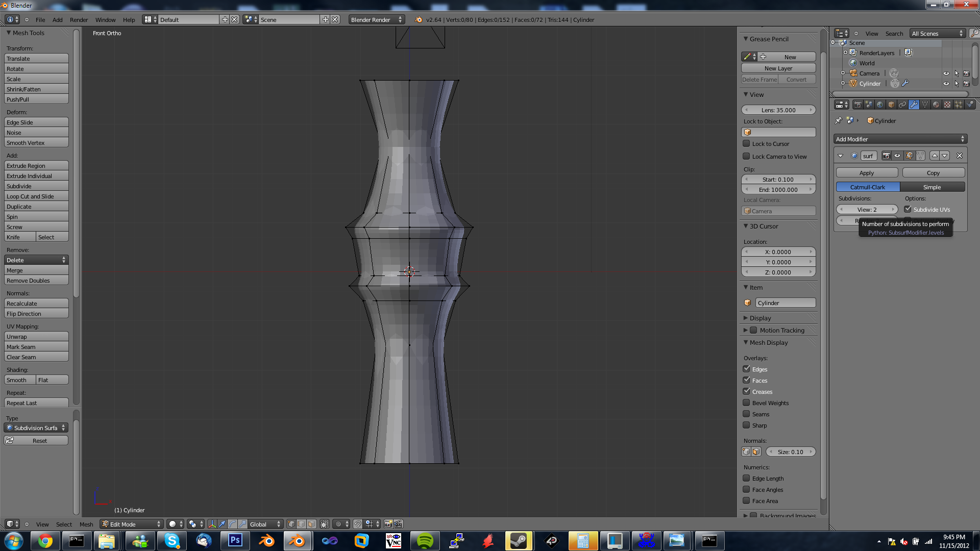
Task: Uncheck Subdivide UVs option
Action: [x=908, y=209]
